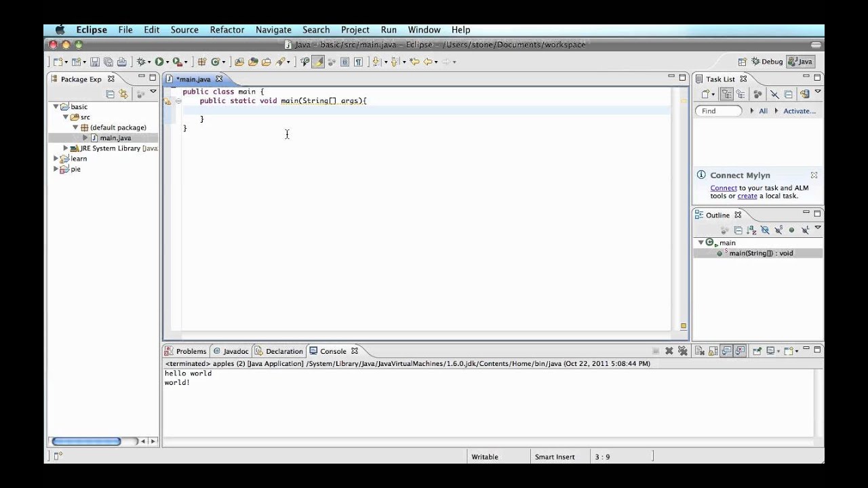Image resolution: width=868 pixels, height=488 pixels.
Task: Expand the main.java tree entry
Action: click(x=85, y=138)
